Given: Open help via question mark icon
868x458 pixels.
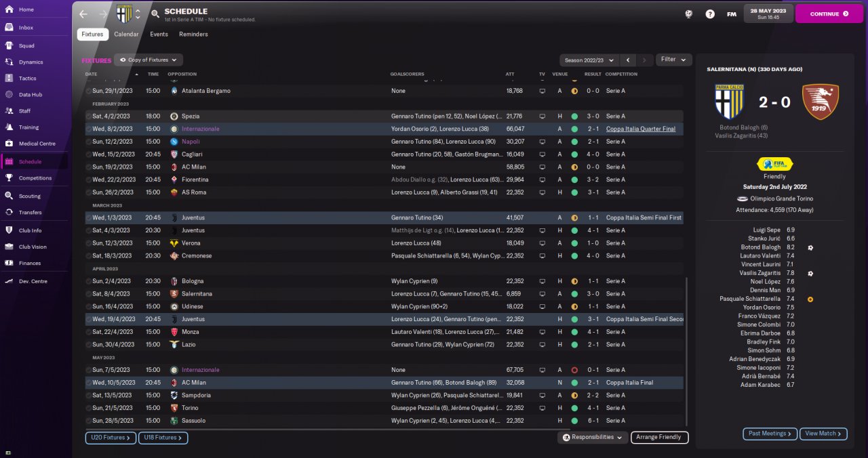Looking at the screenshot, I should (710, 14).
